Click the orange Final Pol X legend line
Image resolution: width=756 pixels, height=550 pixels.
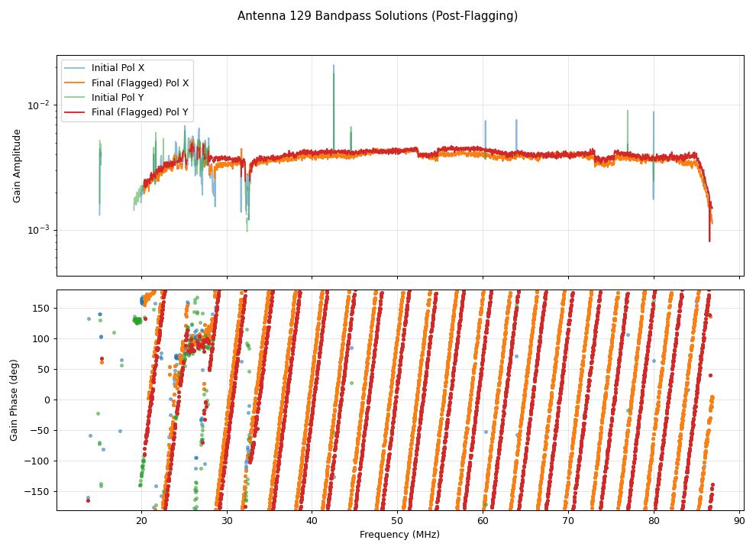76,82
